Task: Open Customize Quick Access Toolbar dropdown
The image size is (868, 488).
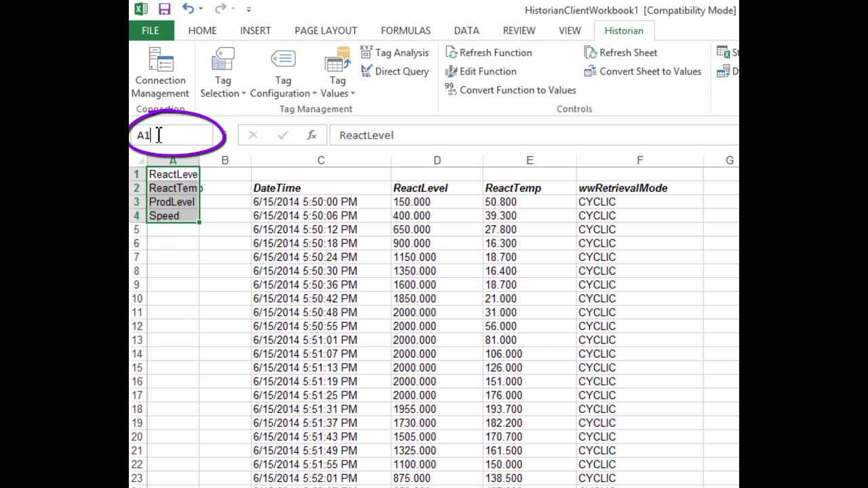Action: pyautogui.click(x=249, y=10)
